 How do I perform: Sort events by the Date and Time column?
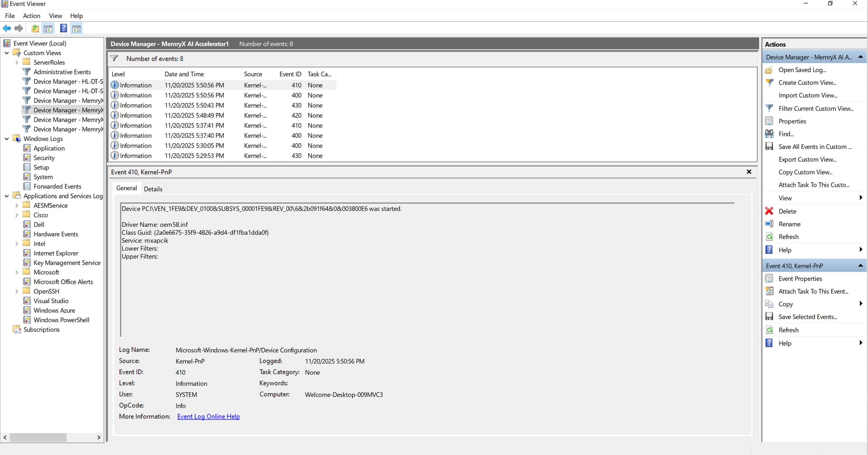point(201,74)
